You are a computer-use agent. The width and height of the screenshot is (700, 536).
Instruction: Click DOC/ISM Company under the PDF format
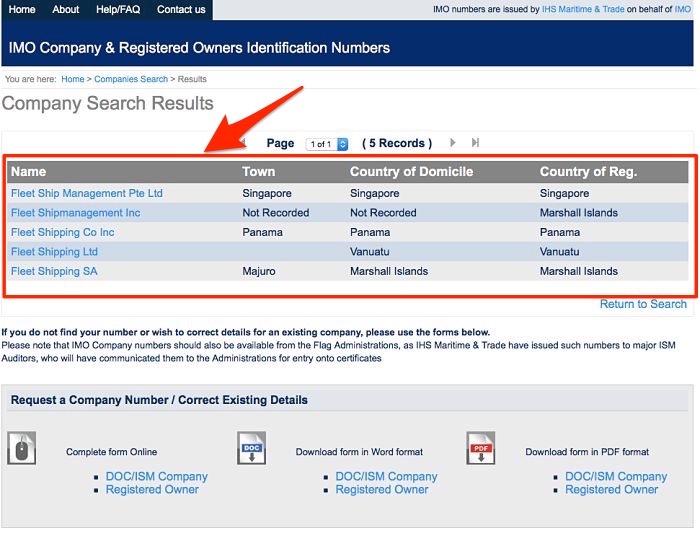tap(616, 477)
